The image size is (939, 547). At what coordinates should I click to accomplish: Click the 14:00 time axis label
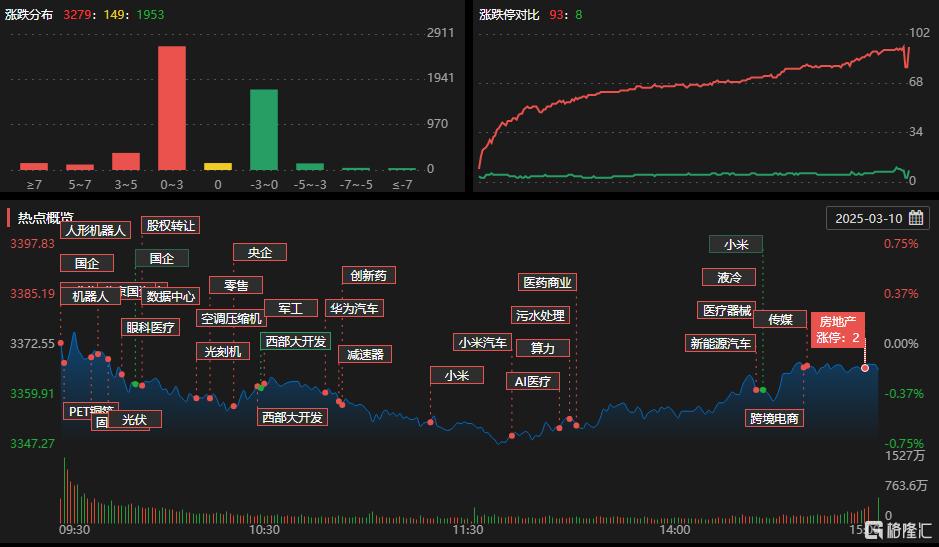(675, 530)
